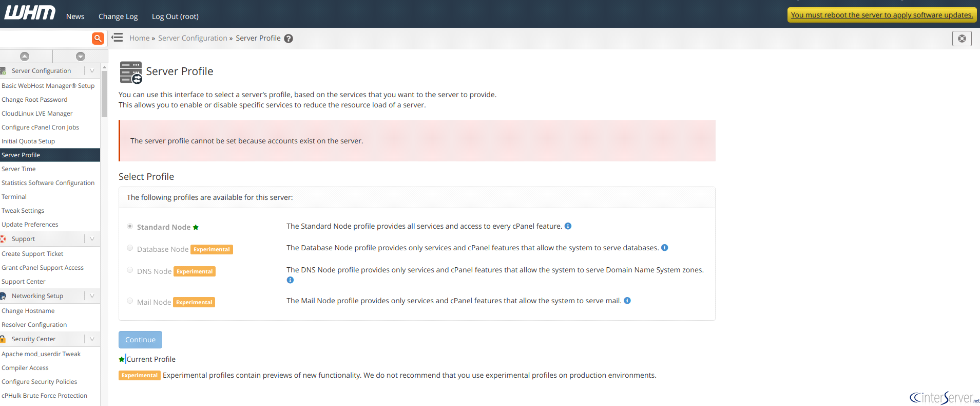Open Change Log in the top menu

(118, 16)
